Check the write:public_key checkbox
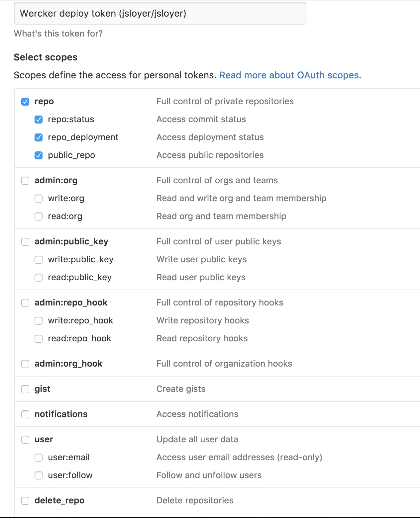 point(38,259)
